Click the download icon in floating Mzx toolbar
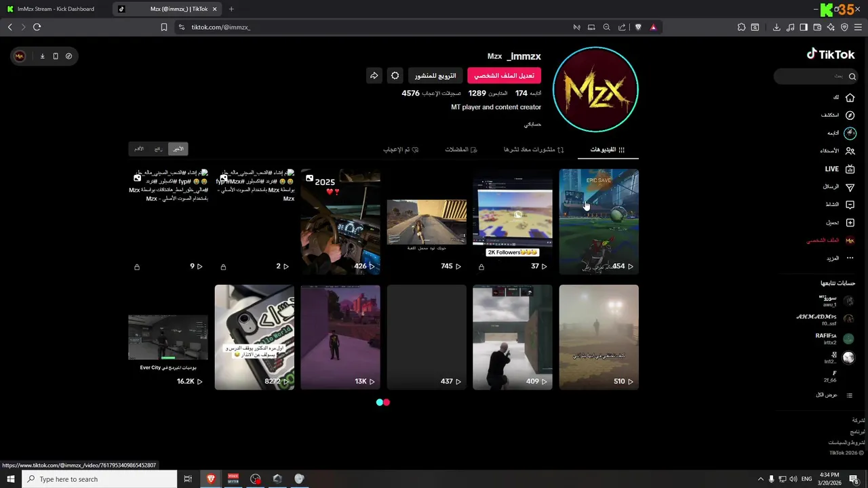Viewport: 868px width, 488px height. (42, 56)
